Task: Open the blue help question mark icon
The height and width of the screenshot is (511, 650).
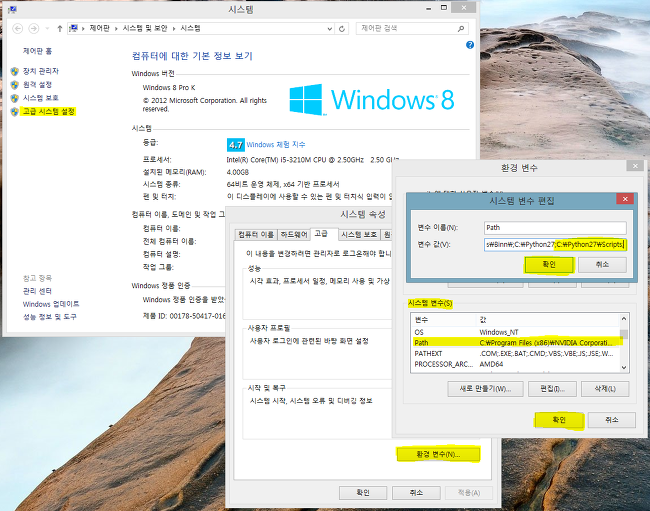Action: (x=470, y=45)
